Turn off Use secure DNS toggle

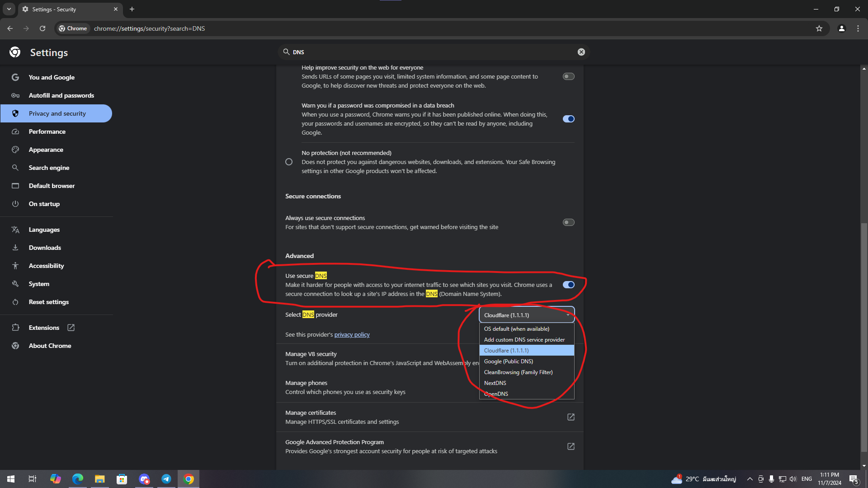[x=568, y=285]
